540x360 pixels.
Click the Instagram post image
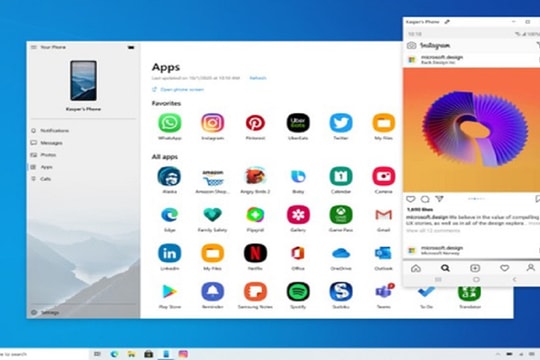pyautogui.click(x=471, y=130)
